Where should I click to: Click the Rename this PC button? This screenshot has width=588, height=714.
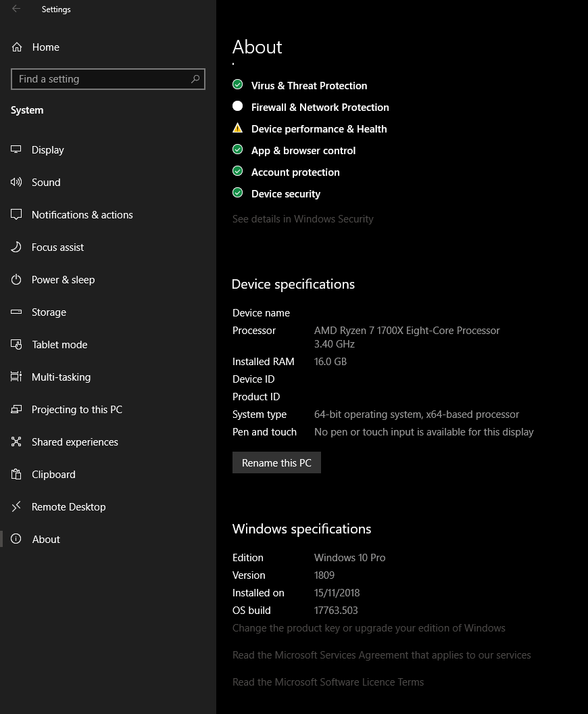click(276, 462)
